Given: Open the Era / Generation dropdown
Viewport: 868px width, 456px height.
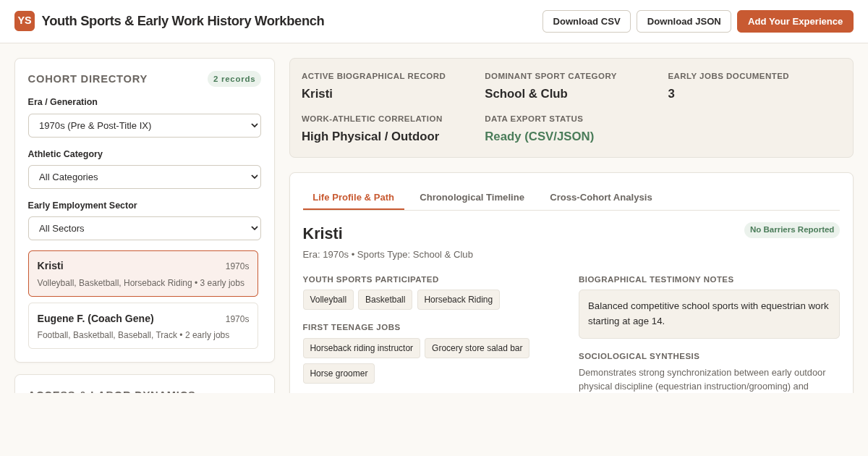Looking at the screenshot, I should click(145, 125).
